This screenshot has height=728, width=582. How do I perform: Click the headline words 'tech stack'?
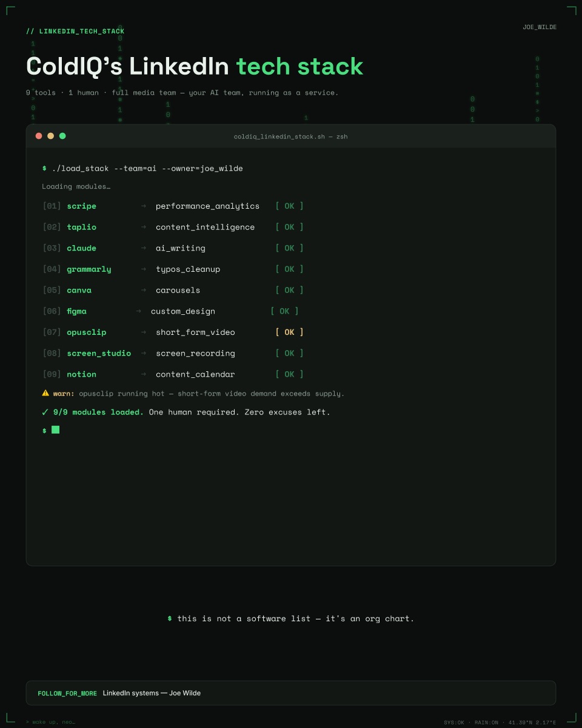click(x=299, y=67)
